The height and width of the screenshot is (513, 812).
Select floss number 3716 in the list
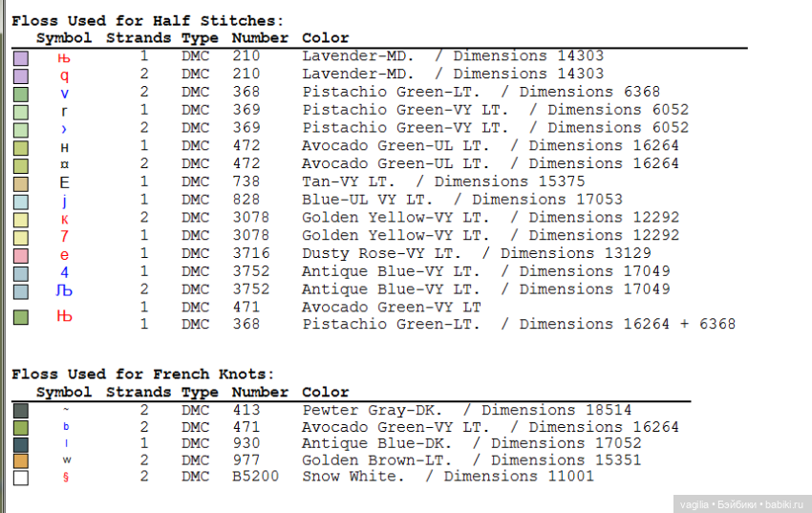click(x=250, y=253)
